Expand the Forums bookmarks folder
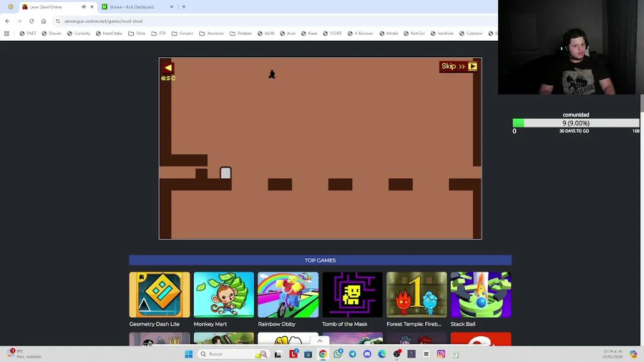Image resolution: width=644 pixels, height=362 pixels. [182, 34]
